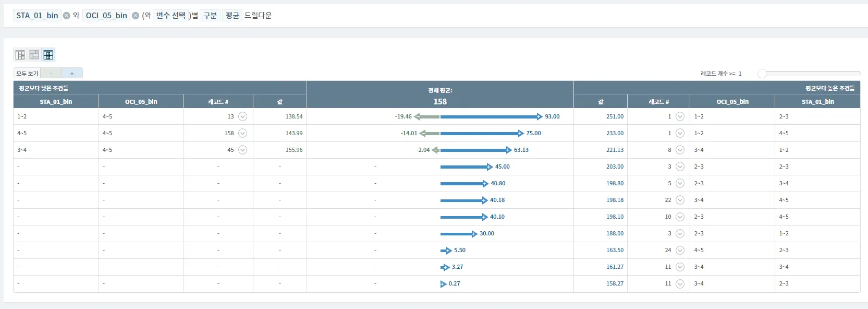Click the 5.50 difference label
This screenshot has width=868, height=309.
(x=460, y=250)
